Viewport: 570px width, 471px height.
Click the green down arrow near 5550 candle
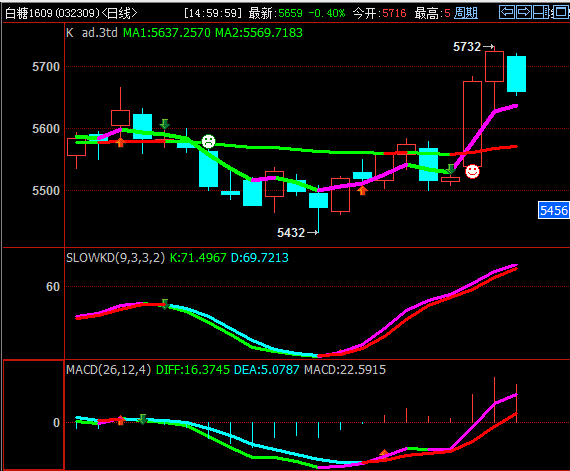tap(450, 169)
